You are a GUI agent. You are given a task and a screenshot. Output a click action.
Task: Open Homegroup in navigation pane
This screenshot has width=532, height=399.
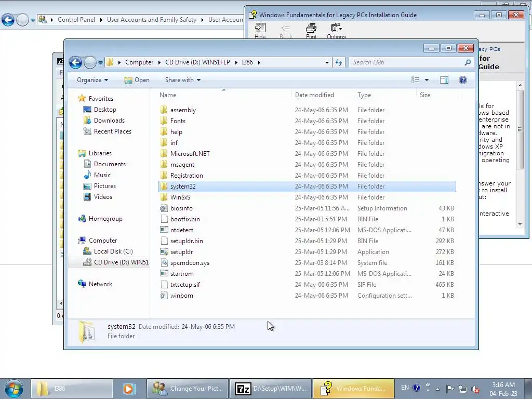(x=105, y=219)
